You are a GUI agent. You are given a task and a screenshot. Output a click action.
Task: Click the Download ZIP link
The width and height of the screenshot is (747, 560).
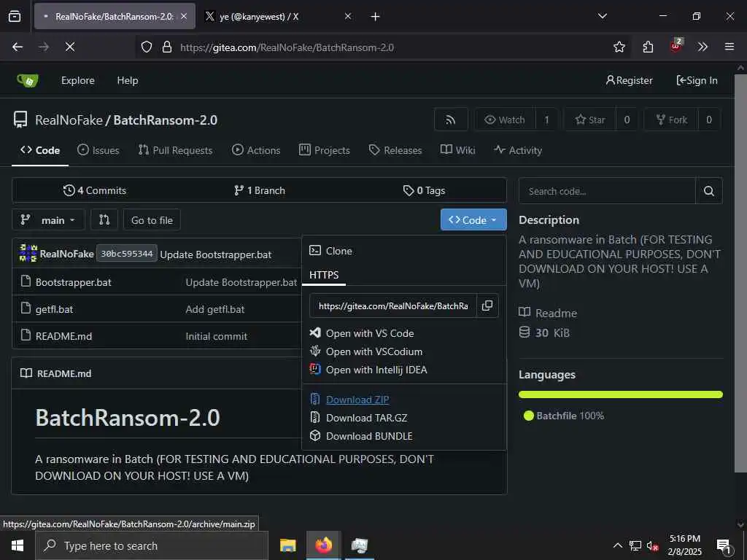tap(357, 400)
